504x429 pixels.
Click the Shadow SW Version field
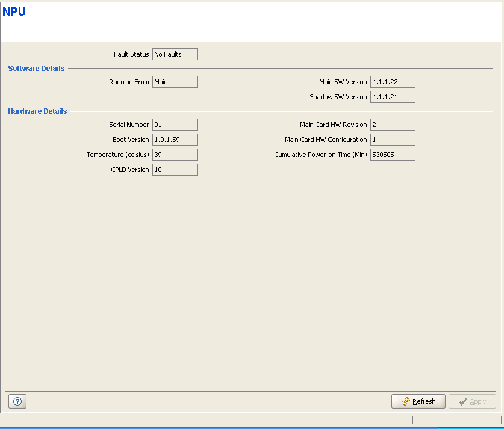tap(393, 97)
